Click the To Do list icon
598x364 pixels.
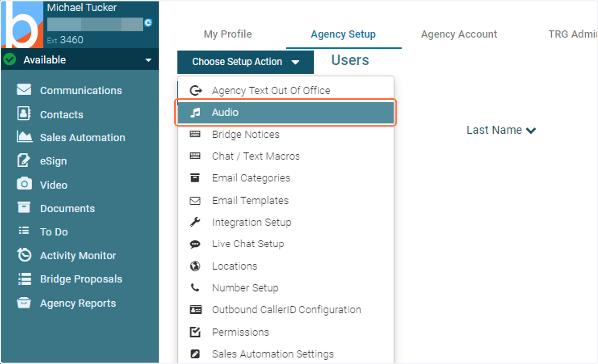(24, 231)
